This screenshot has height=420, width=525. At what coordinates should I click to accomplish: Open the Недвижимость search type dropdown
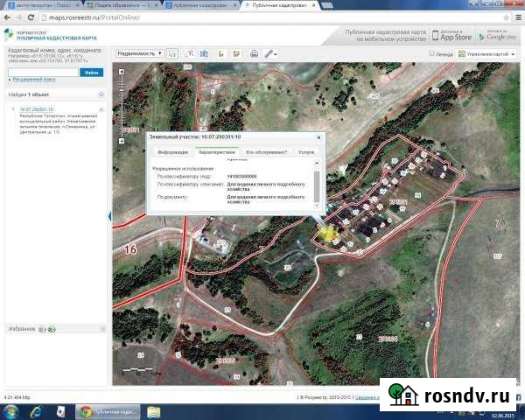[138, 53]
